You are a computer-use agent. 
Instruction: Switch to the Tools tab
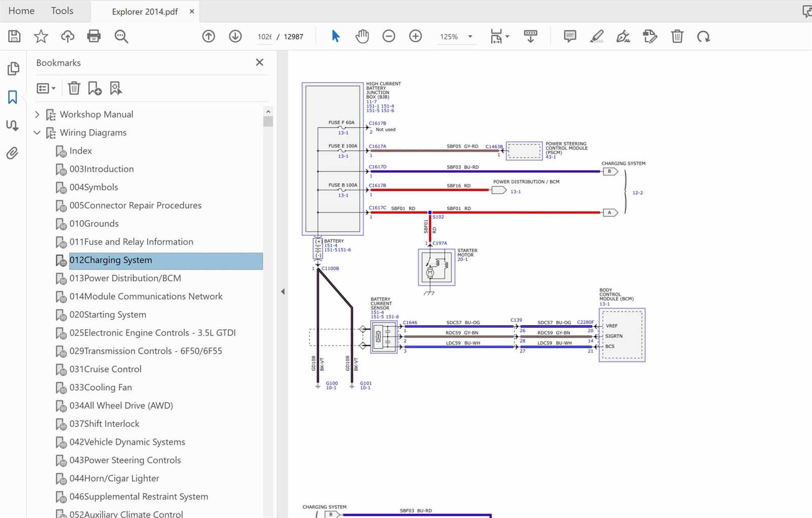[x=62, y=11]
